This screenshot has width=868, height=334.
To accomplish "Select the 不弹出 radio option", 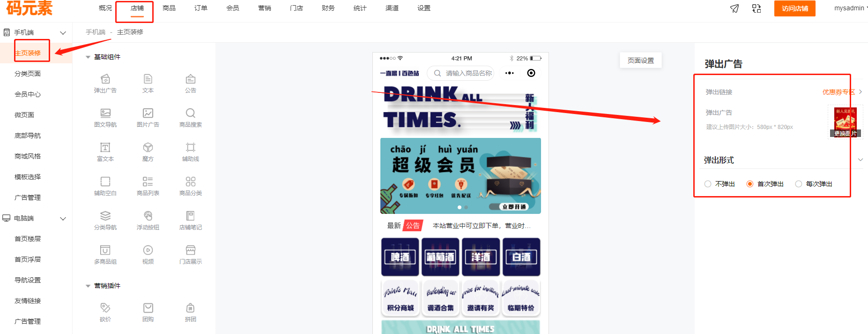I will point(708,184).
